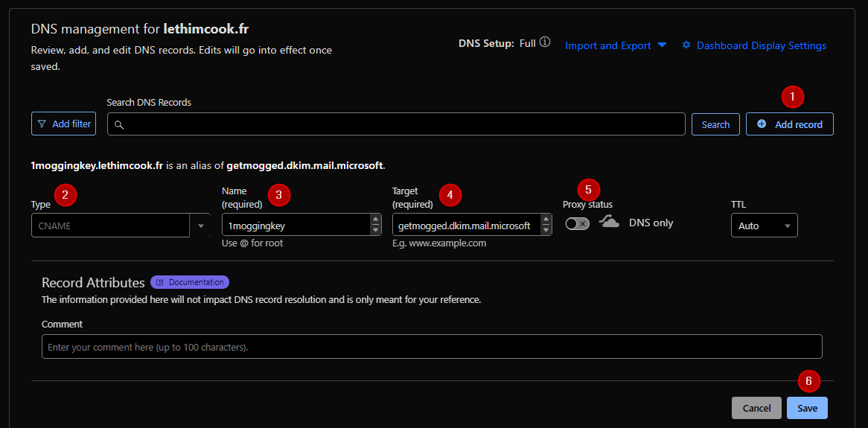Click the bold '1moggingkey.lethimcook.fr' alias text

coord(97,165)
